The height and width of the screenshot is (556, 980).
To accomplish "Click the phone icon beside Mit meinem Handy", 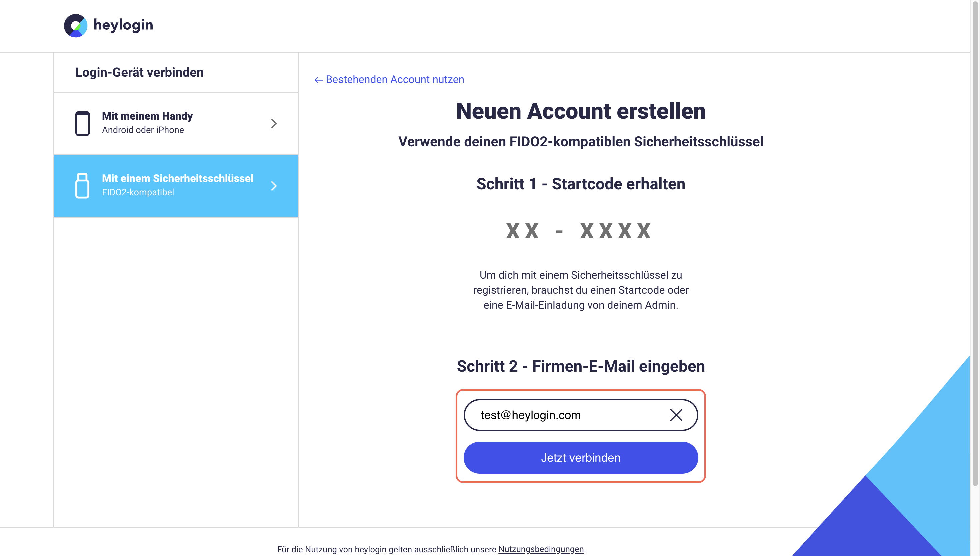I will point(82,123).
